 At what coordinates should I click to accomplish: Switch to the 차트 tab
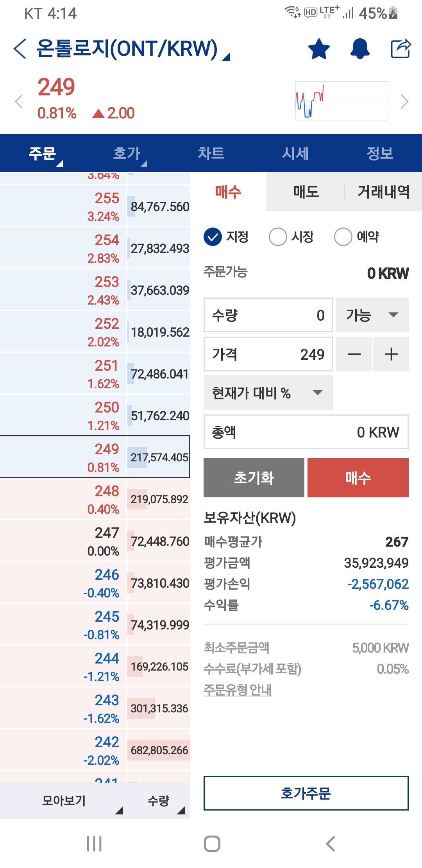211,153
